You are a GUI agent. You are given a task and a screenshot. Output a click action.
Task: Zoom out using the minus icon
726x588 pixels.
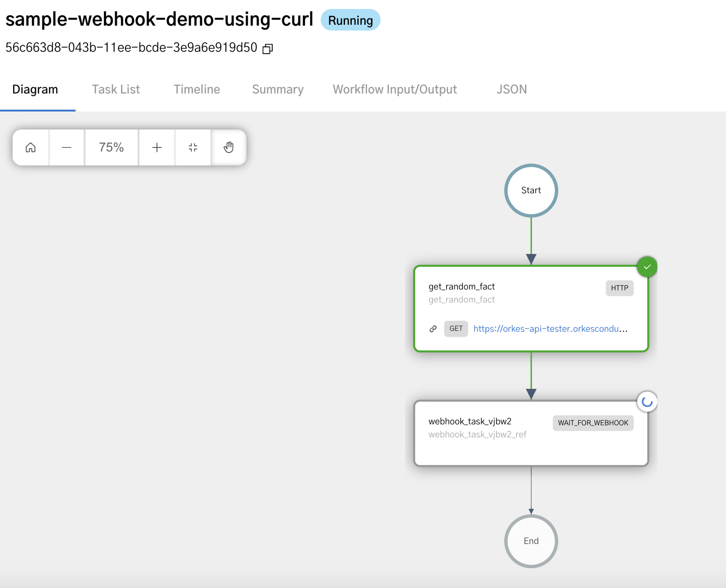click(x=66, y=147)
